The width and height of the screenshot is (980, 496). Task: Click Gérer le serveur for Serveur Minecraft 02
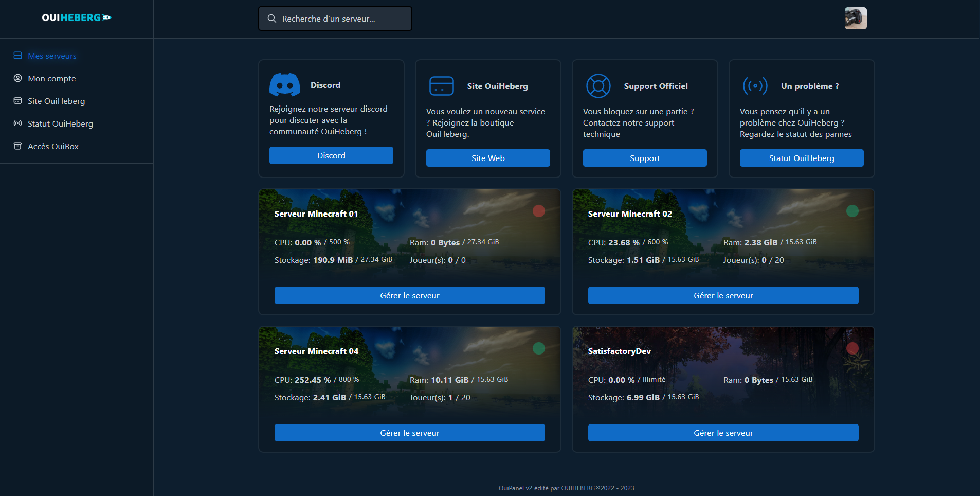point(723,295)
